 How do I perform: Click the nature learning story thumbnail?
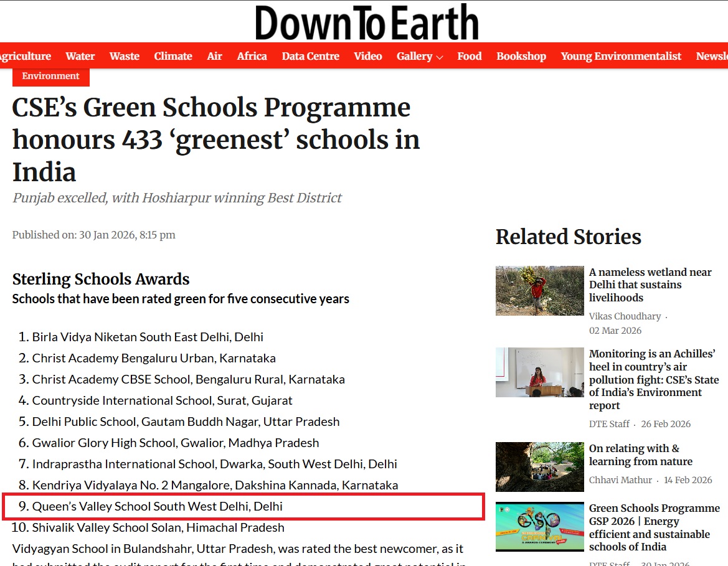click(x=539, y=467)
